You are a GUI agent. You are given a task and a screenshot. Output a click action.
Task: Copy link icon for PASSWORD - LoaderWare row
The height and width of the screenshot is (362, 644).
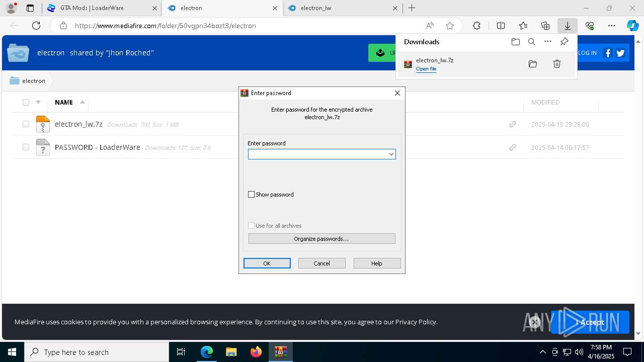tap(513, 147)
